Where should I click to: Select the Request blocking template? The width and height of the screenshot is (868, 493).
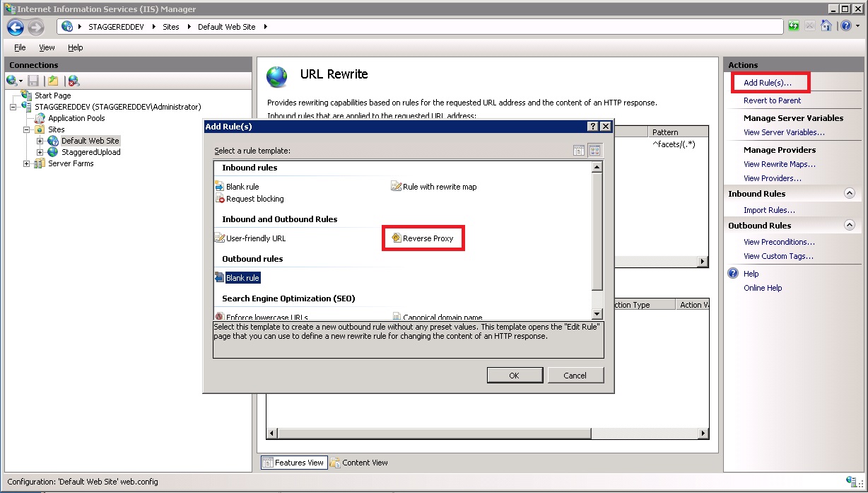pyautogui.click(x=250, y=199)
